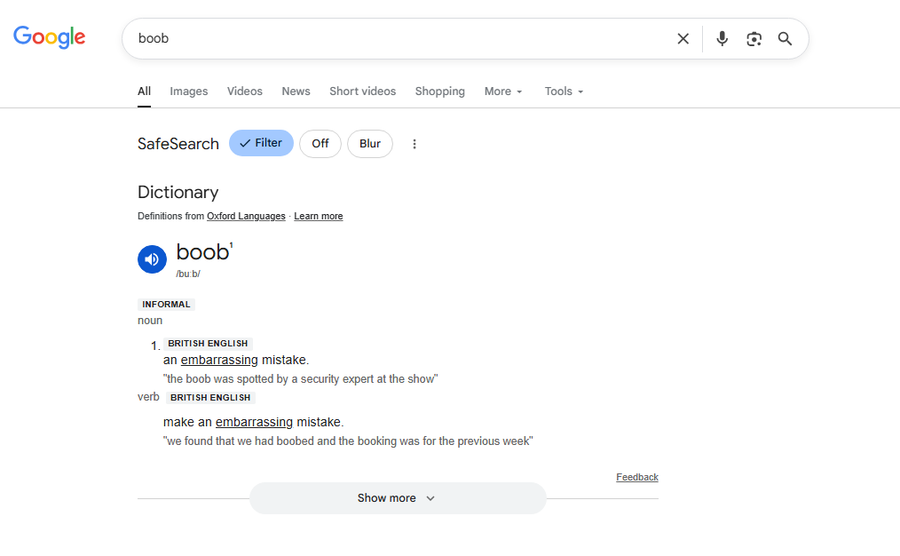Open search by image camera icon
The height and width of the screenshot is (556, 900).
[x=754, y=39]
